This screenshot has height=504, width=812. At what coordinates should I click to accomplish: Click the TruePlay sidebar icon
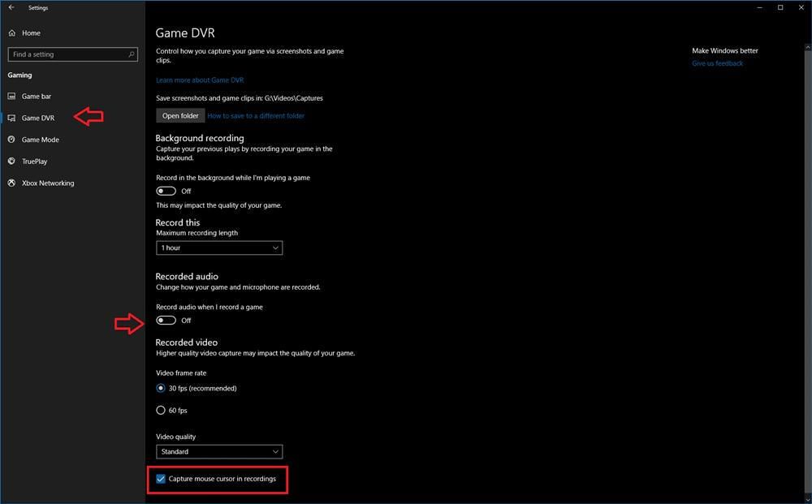point(11,161)
